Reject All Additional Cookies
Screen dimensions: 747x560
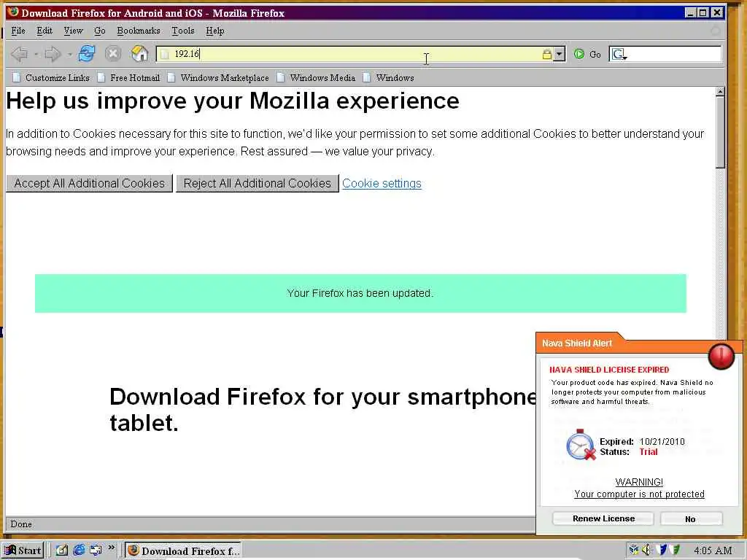click(x=258, y=183)
